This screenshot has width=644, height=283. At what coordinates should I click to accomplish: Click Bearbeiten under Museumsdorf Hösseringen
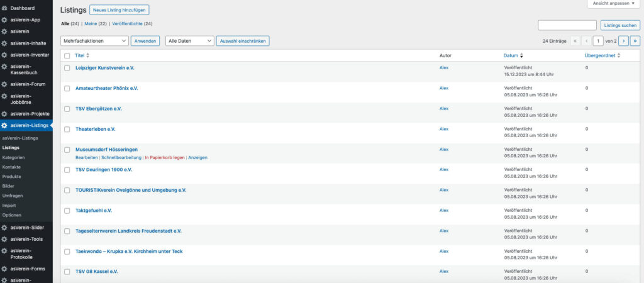[x=87, y=158]
